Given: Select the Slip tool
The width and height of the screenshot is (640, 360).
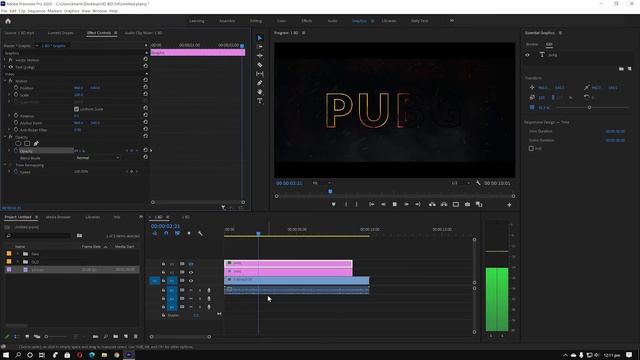Looking at the screenshot, I should pos(260,74).
